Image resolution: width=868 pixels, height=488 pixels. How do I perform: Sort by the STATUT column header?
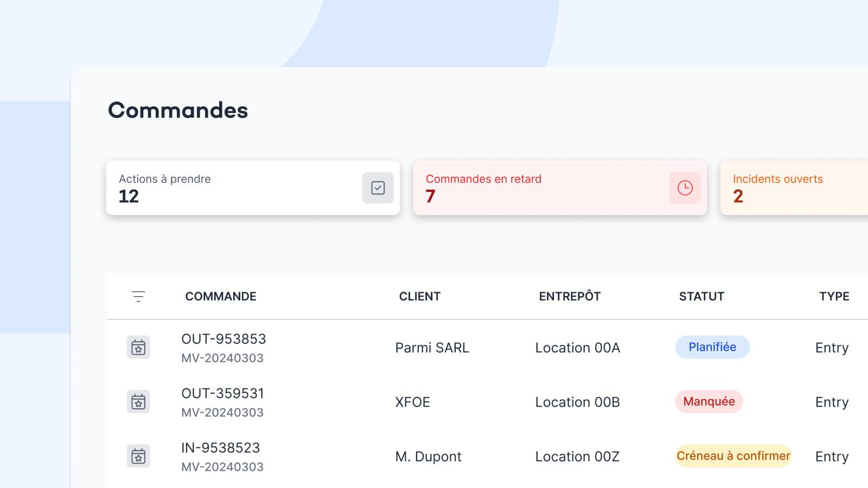(701, 296)
